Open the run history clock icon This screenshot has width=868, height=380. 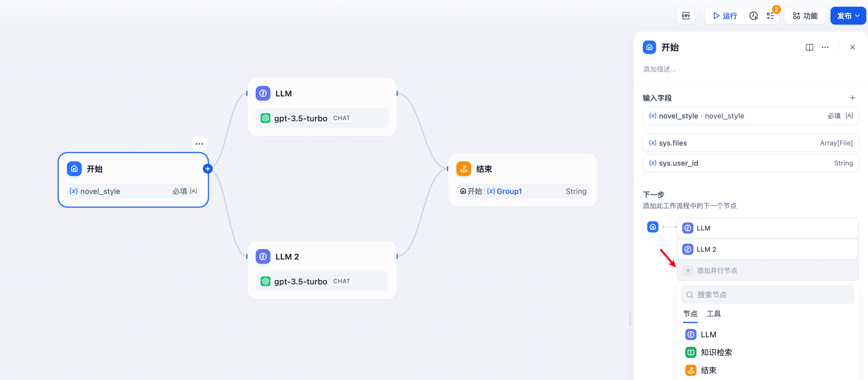[753, 16]
